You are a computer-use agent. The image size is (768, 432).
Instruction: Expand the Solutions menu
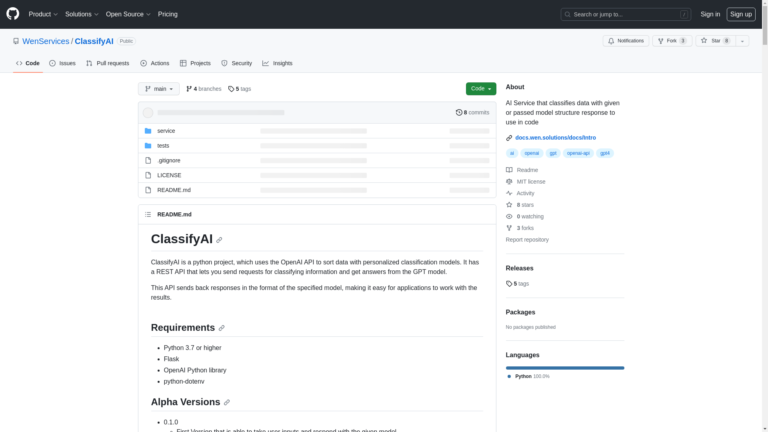coord(81,14)
